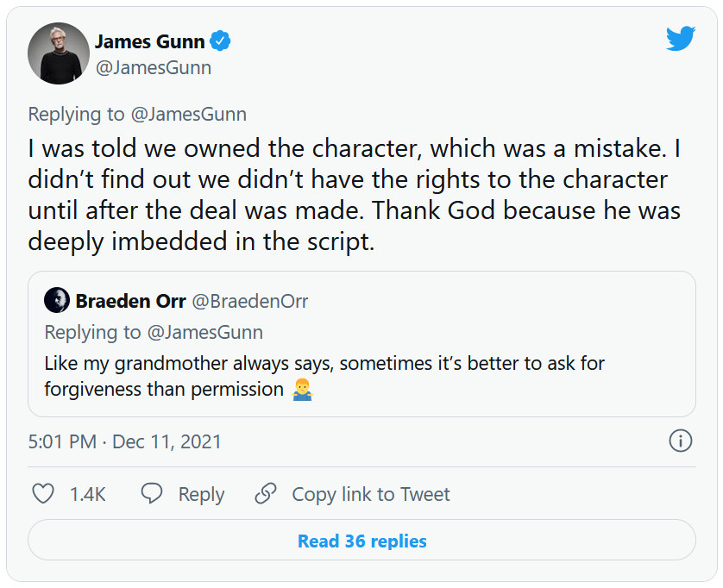Click the James Gunn display name
The image size is (723, 588).
point(150,41)
